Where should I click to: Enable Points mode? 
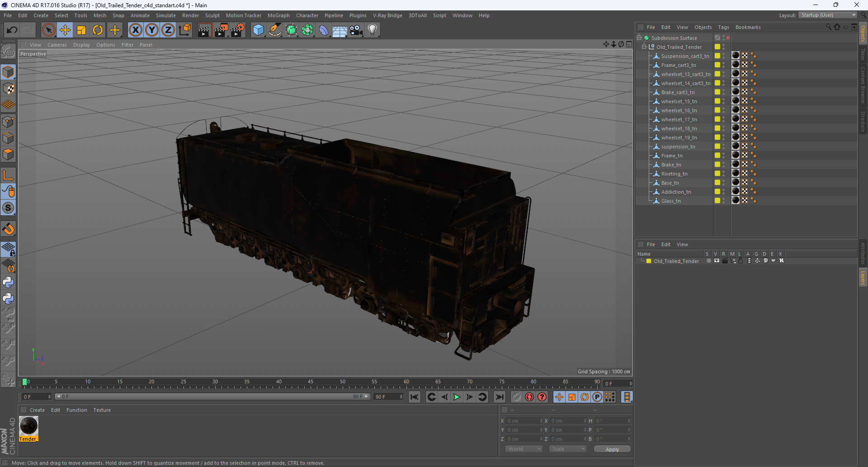tap(8, 121)
